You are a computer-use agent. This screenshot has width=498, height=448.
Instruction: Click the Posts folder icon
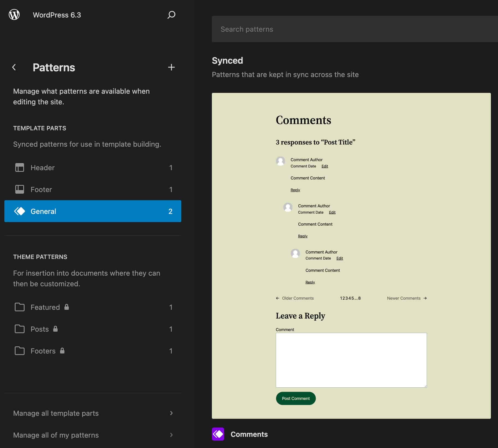coord(20,329)
